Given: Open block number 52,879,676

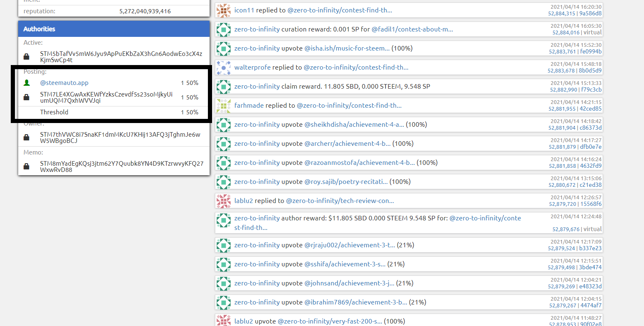Looking at the screenshot, I should [566, 229].
